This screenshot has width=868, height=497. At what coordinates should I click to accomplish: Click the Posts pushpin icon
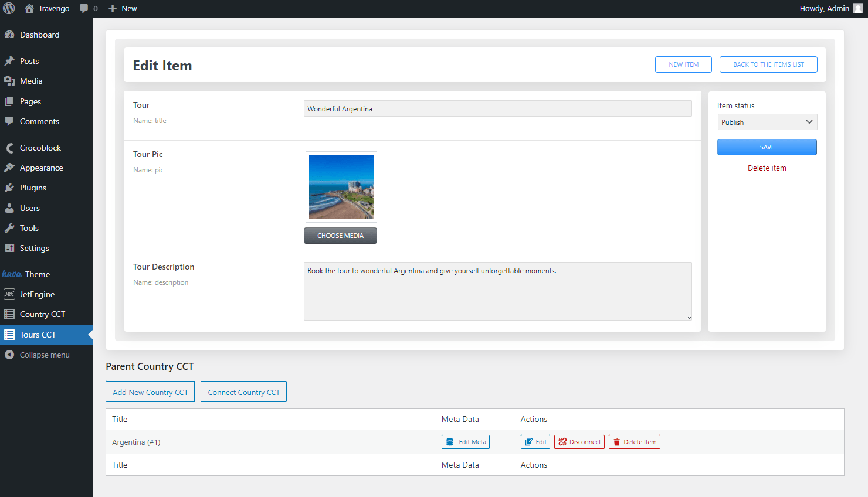[x=9, y=61]
